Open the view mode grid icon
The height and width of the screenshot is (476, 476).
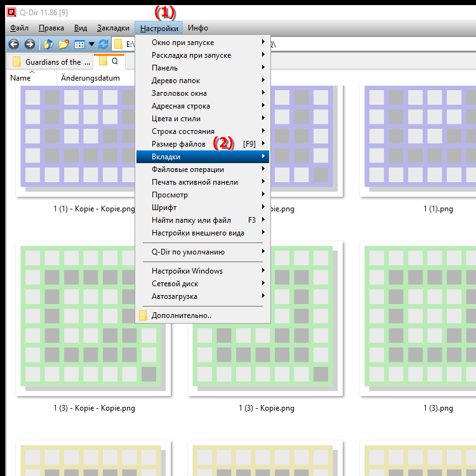79,44
